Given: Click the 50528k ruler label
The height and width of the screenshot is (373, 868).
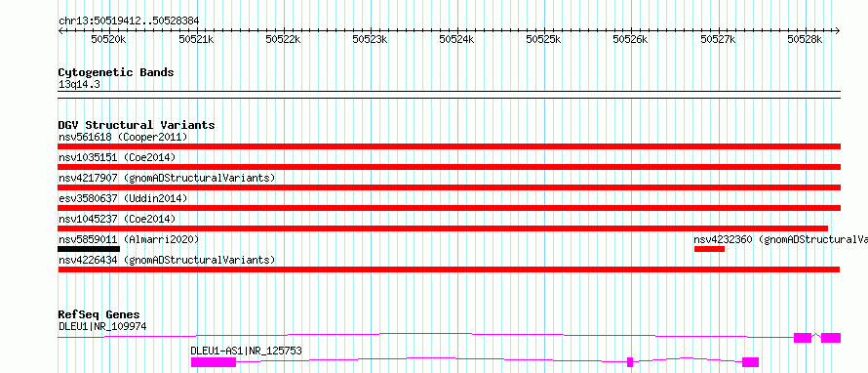Looking at the screenshot, I should pos(805,39).
